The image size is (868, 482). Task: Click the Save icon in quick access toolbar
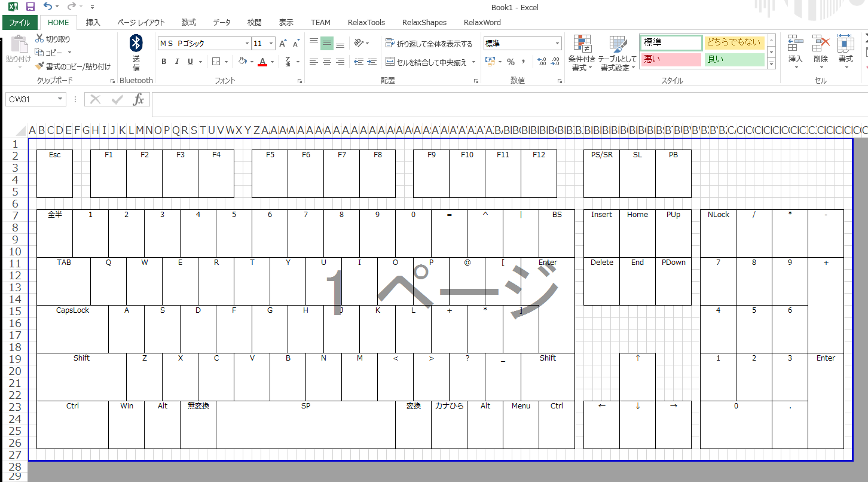[x=30, y=7]
